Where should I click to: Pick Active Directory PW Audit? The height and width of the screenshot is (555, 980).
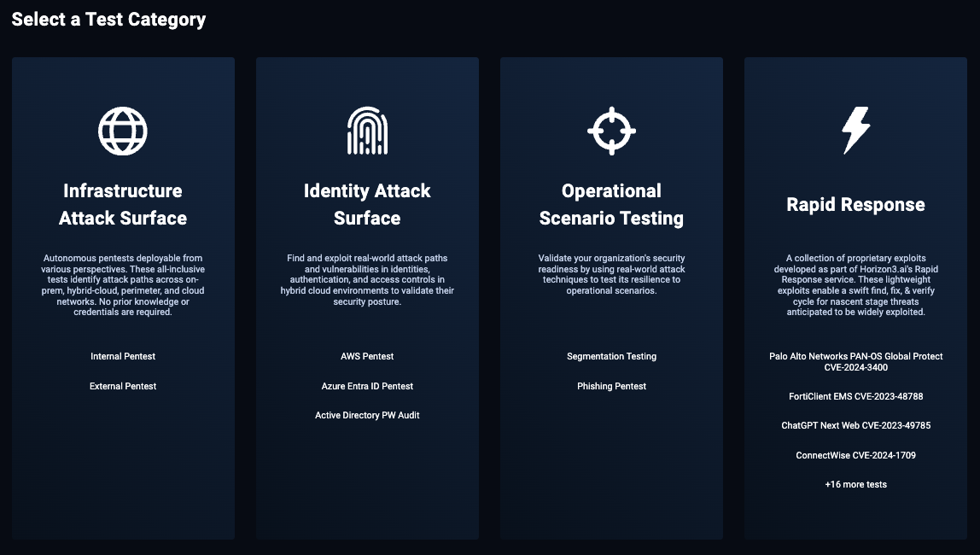tap(367, 415)
